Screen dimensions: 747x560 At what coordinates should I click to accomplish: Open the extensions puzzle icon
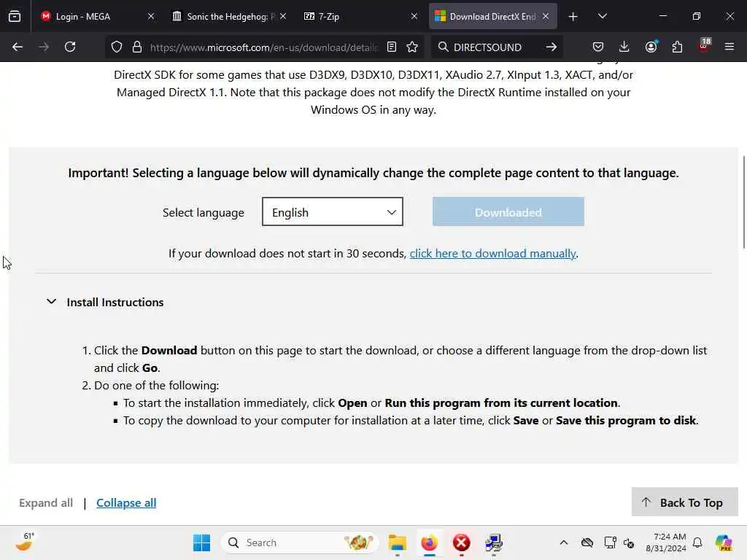click(x=677, y=47)
